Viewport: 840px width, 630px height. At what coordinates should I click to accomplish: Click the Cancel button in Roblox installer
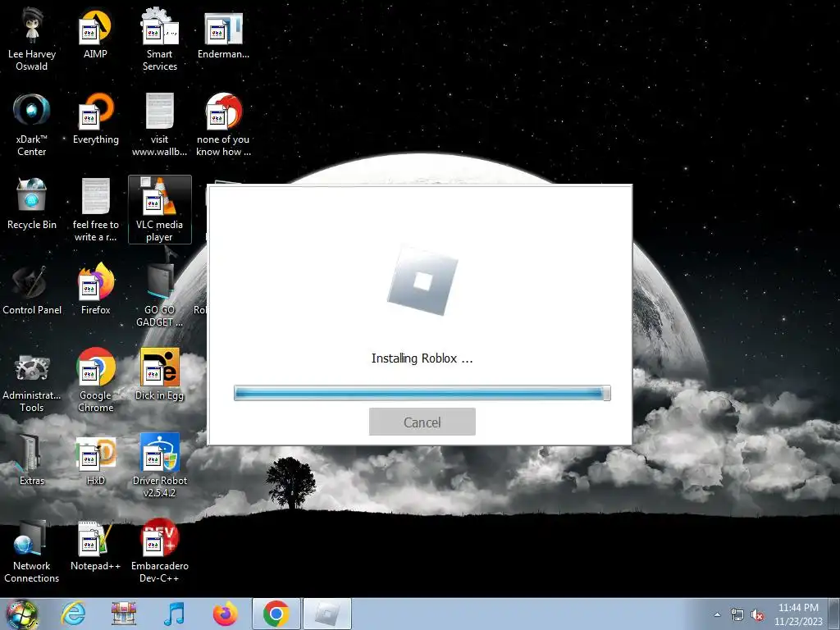point(422,422)
